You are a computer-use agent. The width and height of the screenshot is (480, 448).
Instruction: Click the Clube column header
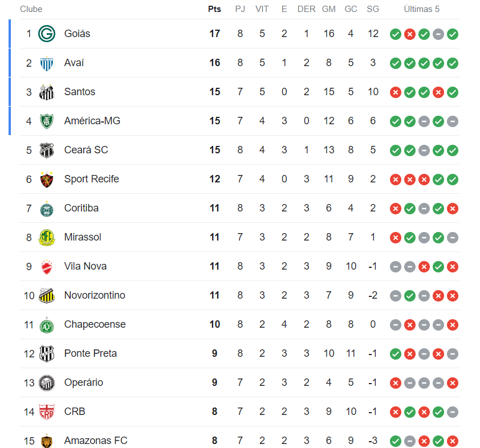click(31, 9)
